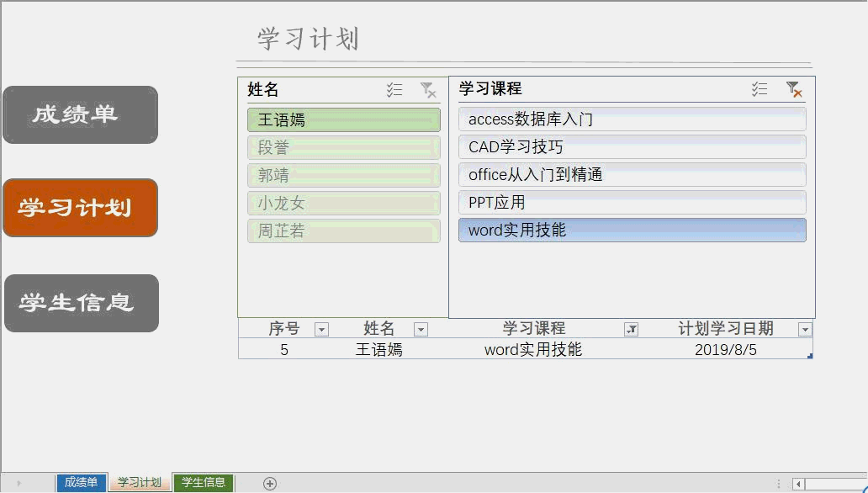868x493 pixels.
Task: Click sheet tab scroll arrow at bottom left
Action: (19, 484)
